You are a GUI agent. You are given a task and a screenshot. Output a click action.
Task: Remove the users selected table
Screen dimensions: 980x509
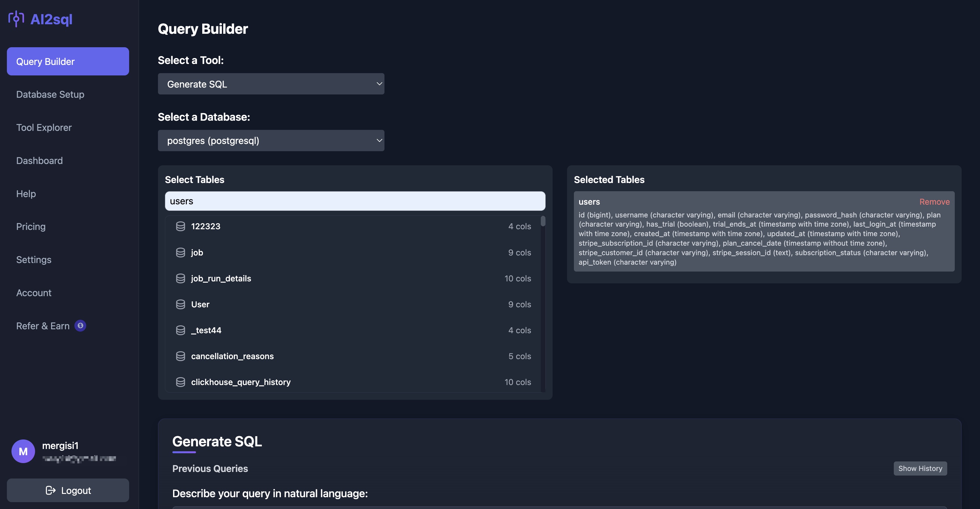click(934, 202)
